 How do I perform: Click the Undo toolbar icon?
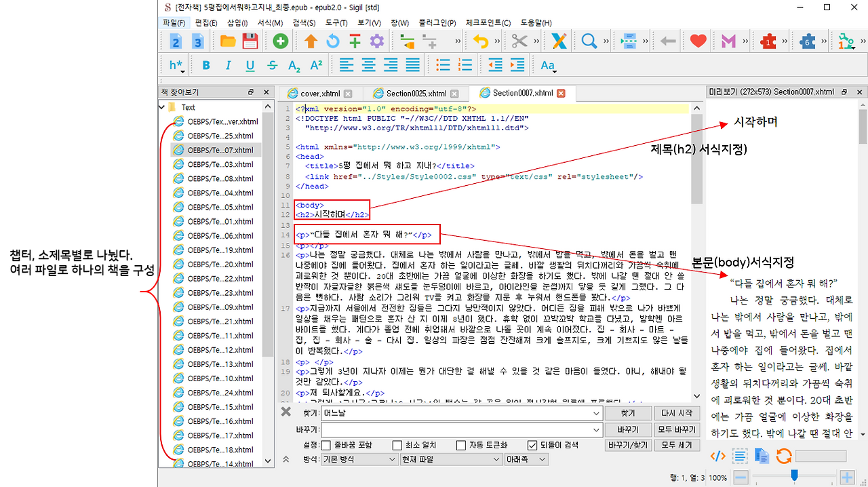(x=481, y=41)
